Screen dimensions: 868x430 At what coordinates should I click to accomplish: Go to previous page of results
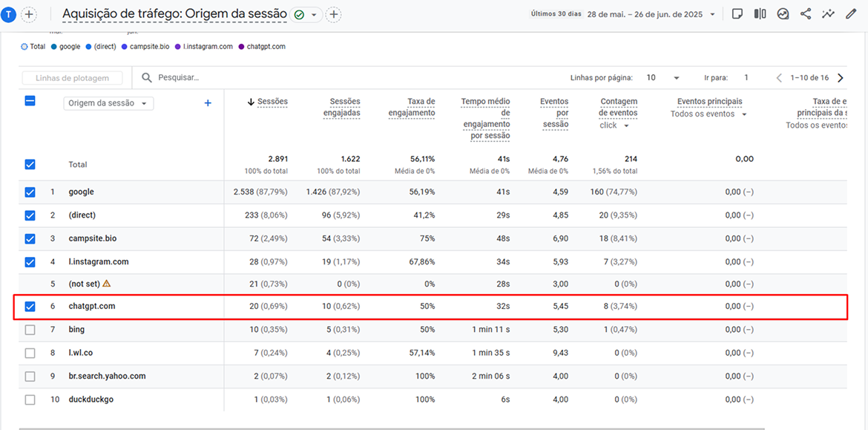(780, 78)
